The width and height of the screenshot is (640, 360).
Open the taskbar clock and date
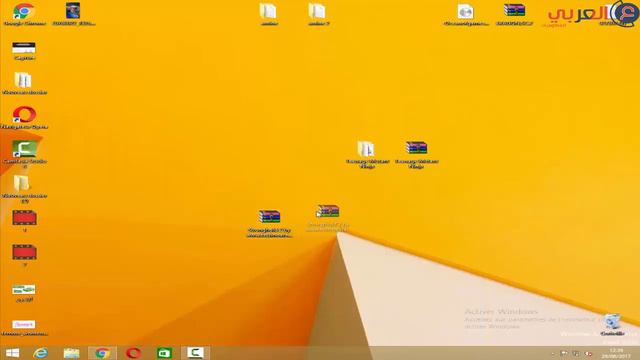point(616,353)
